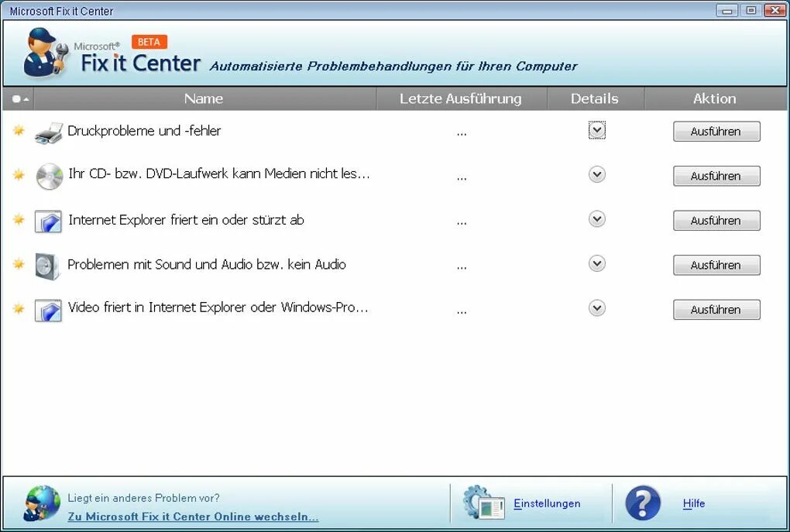Maximize the Microsoft Fix it Center window
The width and height of the screenshot is (790, 532).
tap(751, 11)
